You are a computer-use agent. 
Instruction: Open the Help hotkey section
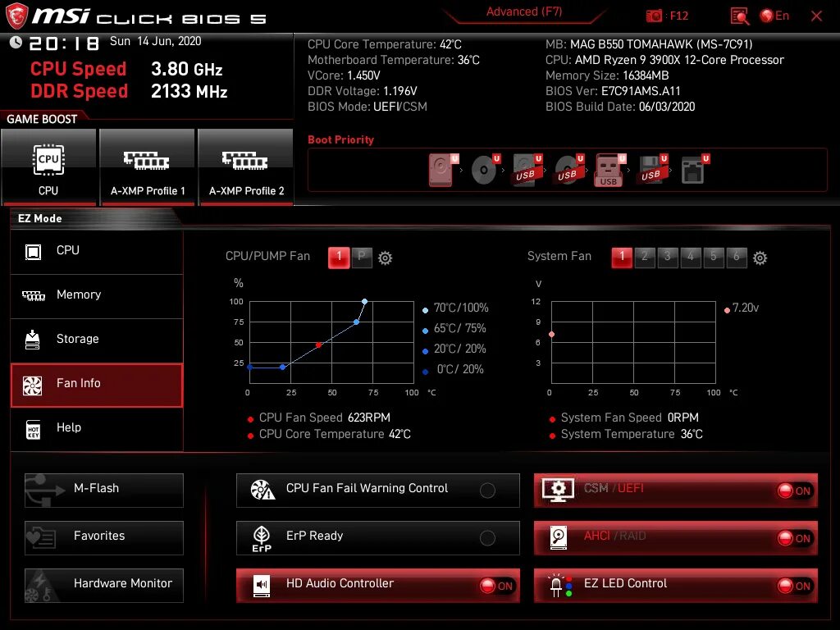(97, 428)
